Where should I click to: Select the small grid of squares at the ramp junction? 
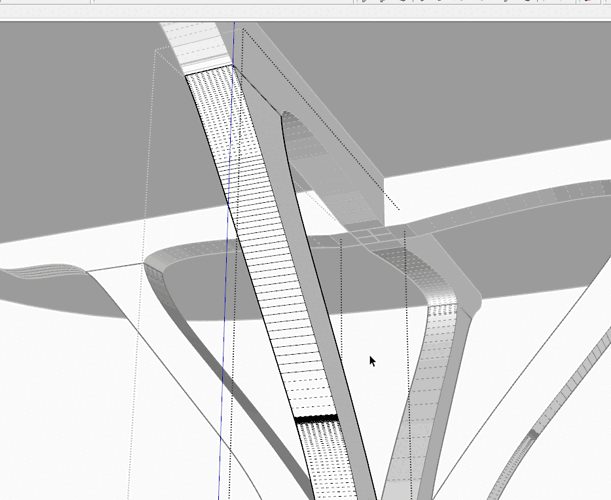375,235
